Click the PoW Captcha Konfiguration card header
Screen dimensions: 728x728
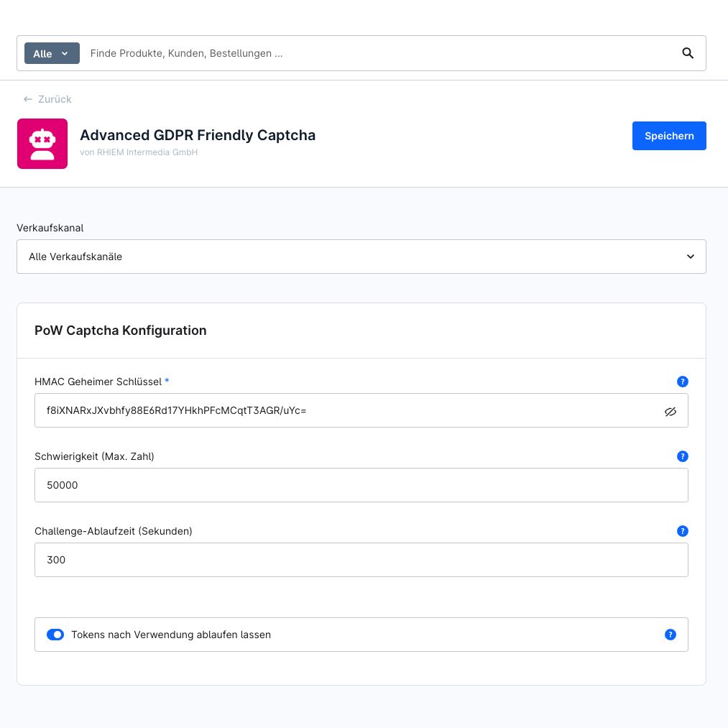point(361,331)
